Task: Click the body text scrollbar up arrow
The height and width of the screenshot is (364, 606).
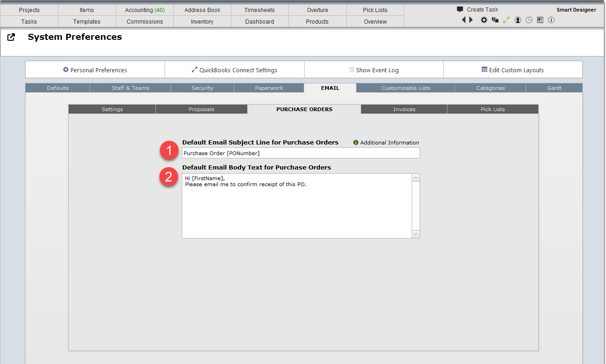Action: [416, 178]
